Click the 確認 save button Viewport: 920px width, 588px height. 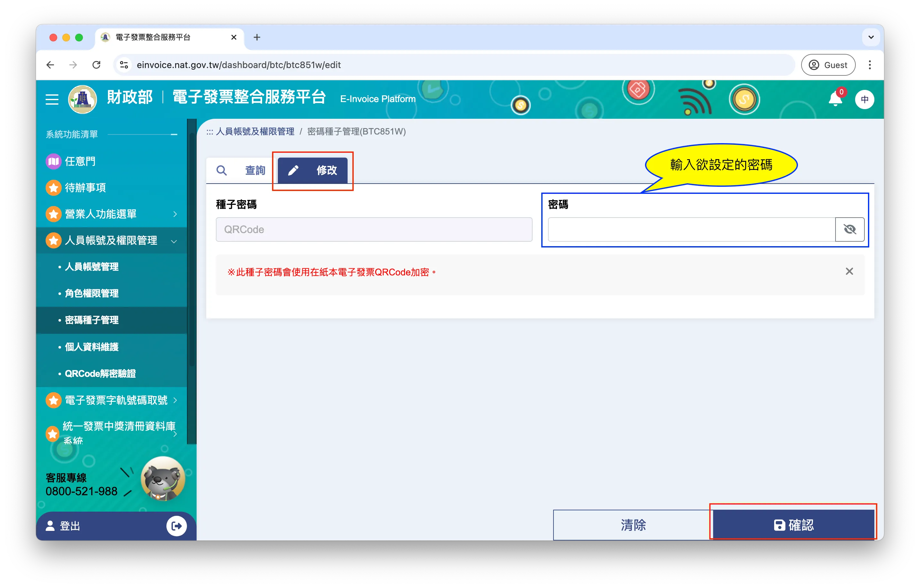pos(794,525)
